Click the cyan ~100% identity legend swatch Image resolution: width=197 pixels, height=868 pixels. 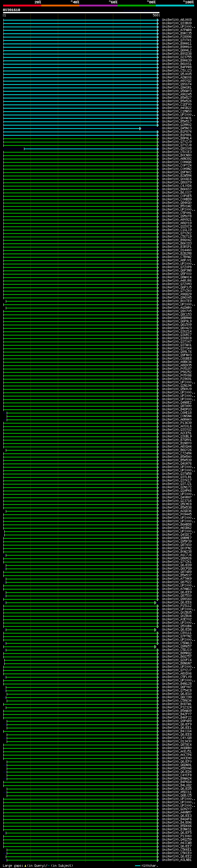175,6
